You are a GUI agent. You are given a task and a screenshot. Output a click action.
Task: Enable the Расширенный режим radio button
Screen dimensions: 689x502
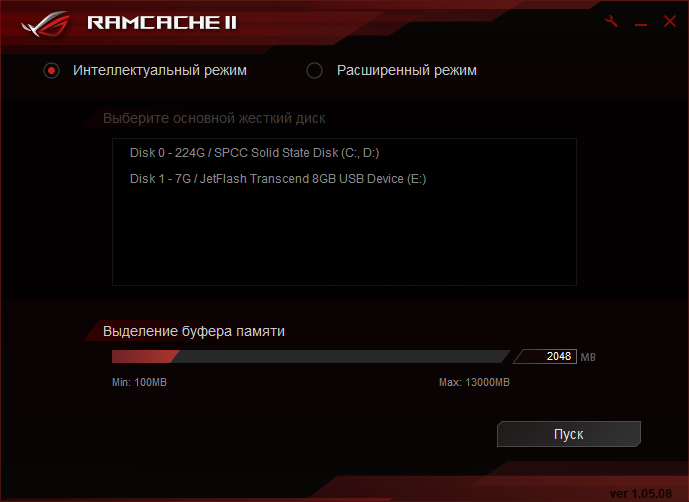click(x=314, y=70)
